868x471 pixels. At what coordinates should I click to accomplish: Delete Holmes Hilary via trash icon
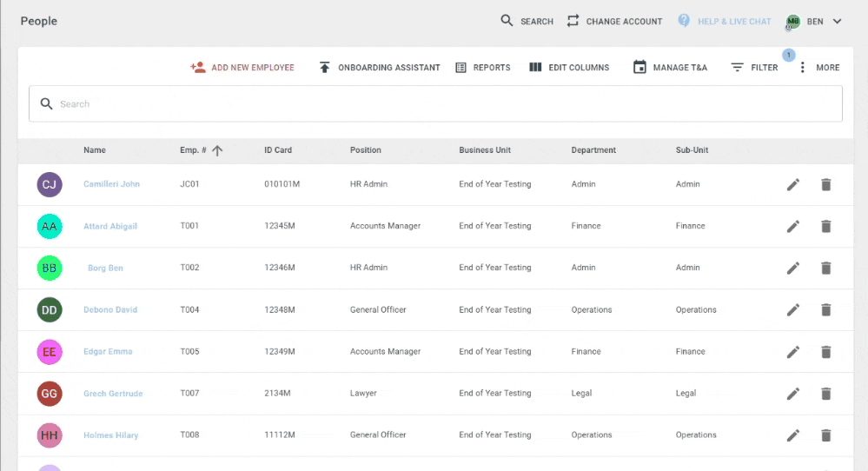[826, 435]
